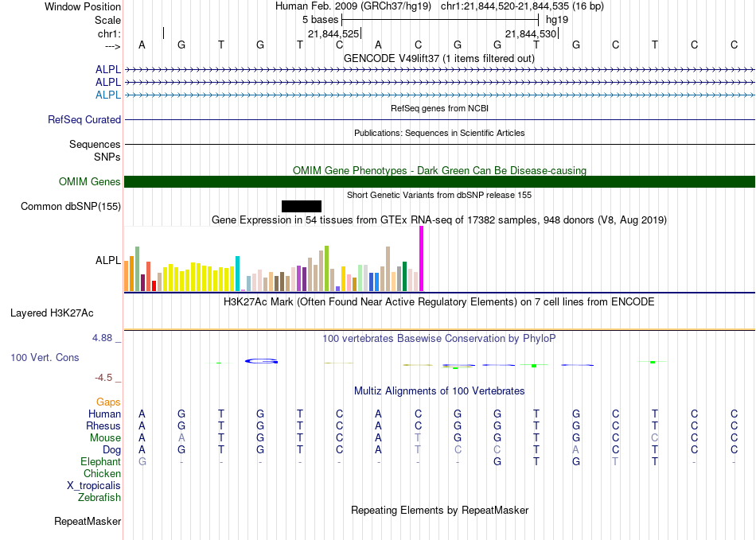The width and height of the screenshot is (756, 540).
Task: Click the 5 bases scale bar text
Action: [x=320, y=20]
